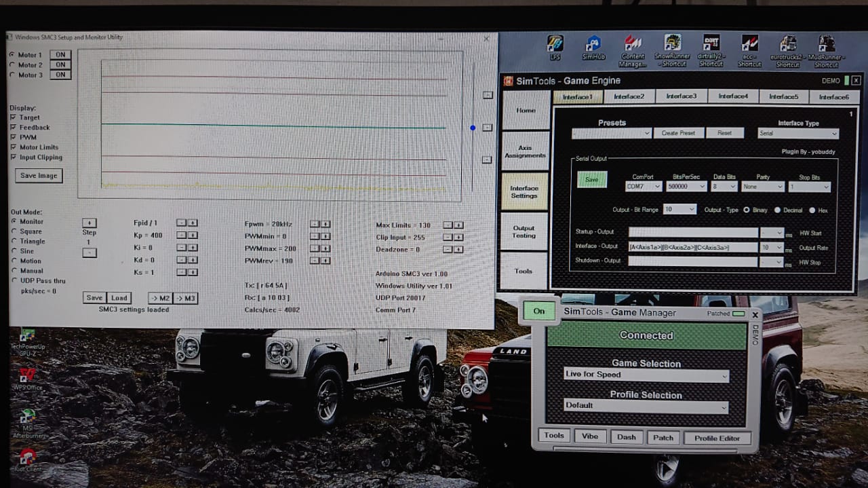Close the SimTools Game Engine window
Viewport: 868px width, 488px height.
click(x=856, y=80)
